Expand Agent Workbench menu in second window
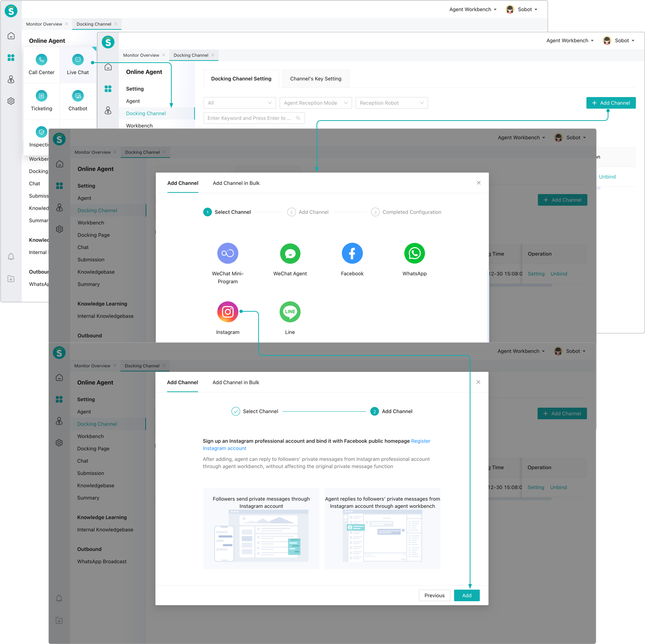This screenshot has width=645, height=644. tap(570, 41)
